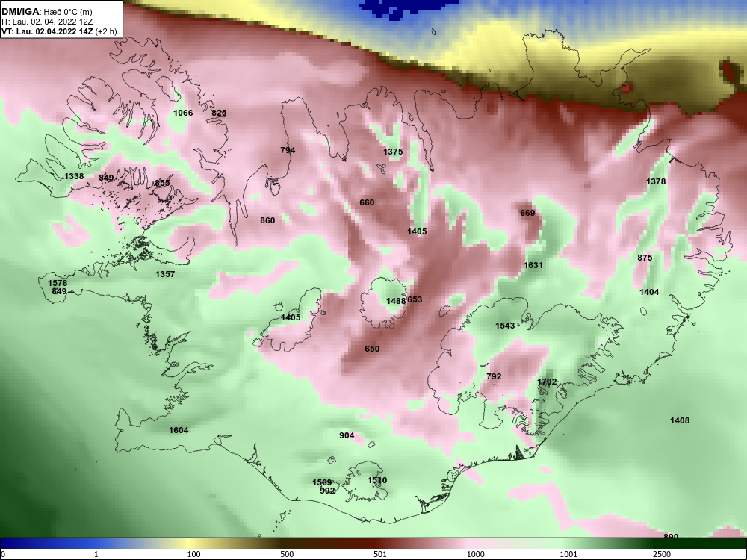Click the 1631 height label

click(x=533, y=265)
